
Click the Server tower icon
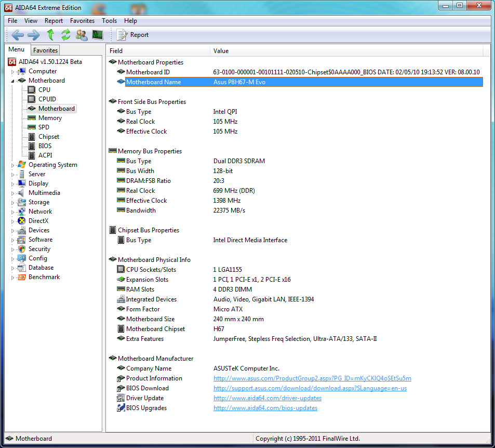pos(22,174)
